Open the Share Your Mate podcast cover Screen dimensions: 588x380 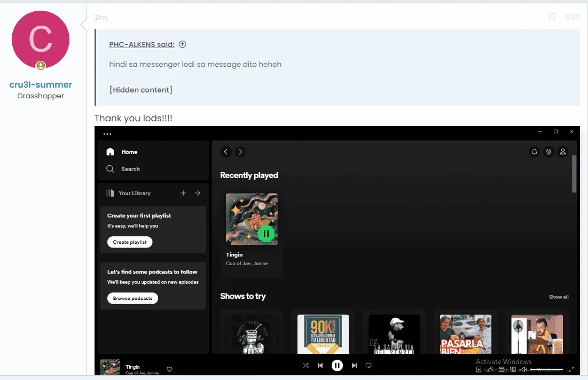coord(252,334)
